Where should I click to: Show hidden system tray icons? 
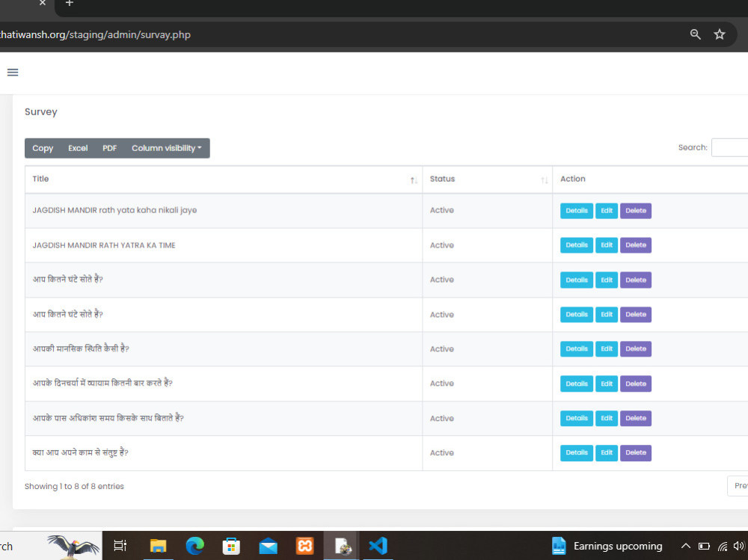685,546
